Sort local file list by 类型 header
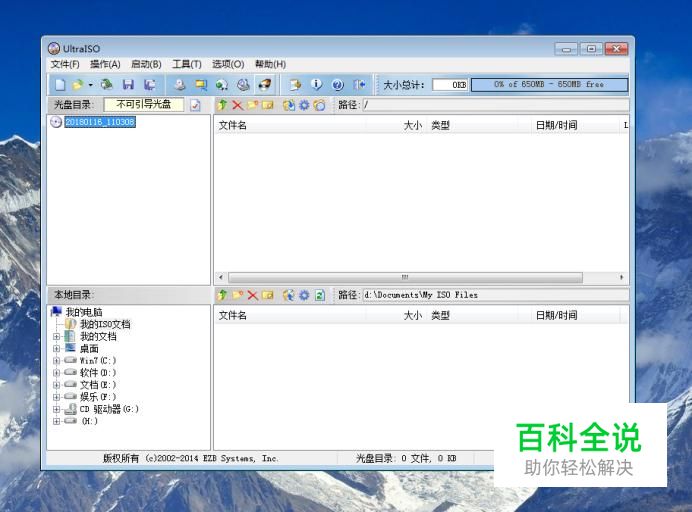This screenshot has height=512, width=692. pyautogui.click(x=479, y=316)
